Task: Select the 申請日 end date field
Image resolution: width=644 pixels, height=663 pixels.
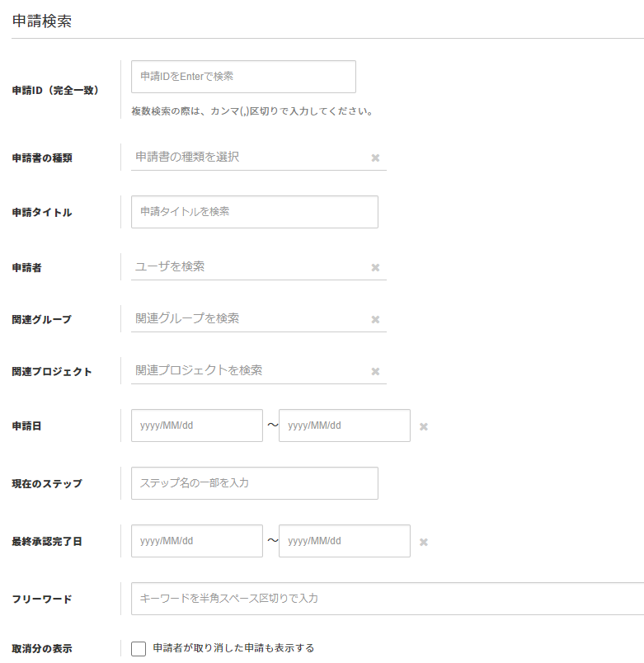Action: (344, 426)
